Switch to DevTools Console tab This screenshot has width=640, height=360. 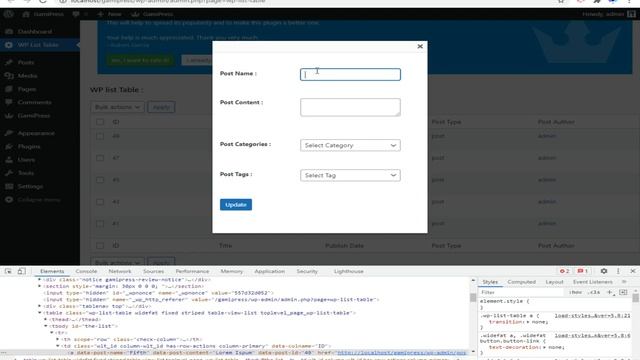click(86, 271)
